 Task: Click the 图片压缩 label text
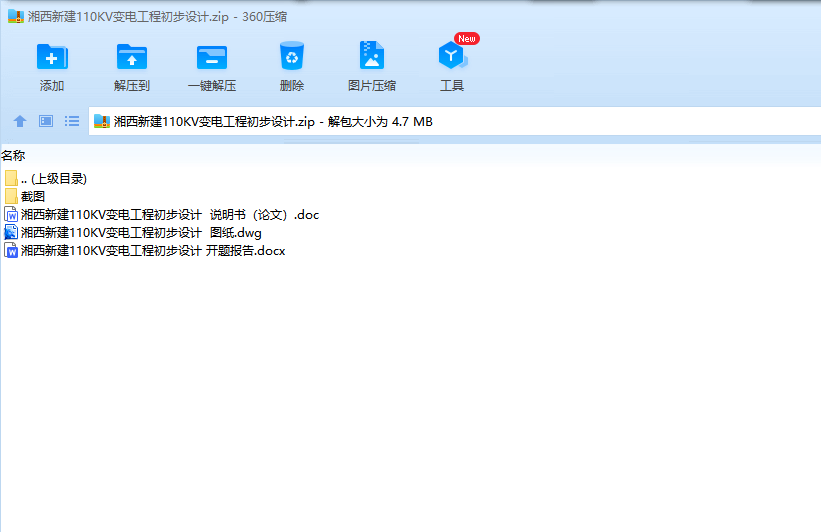point(372,85)
